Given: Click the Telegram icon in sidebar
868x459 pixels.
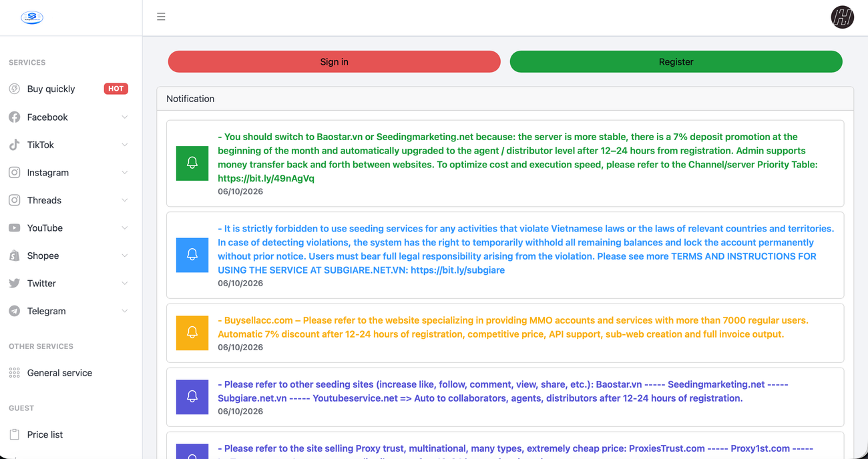Looking at the screenshot, I should pos(14,311).
